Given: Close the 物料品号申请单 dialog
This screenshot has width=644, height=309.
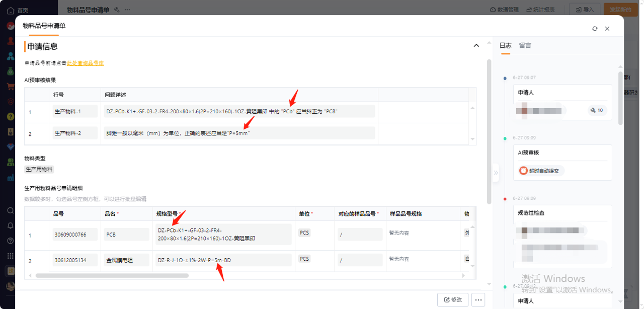Looking at the screenshot, I should pos(607,29).
